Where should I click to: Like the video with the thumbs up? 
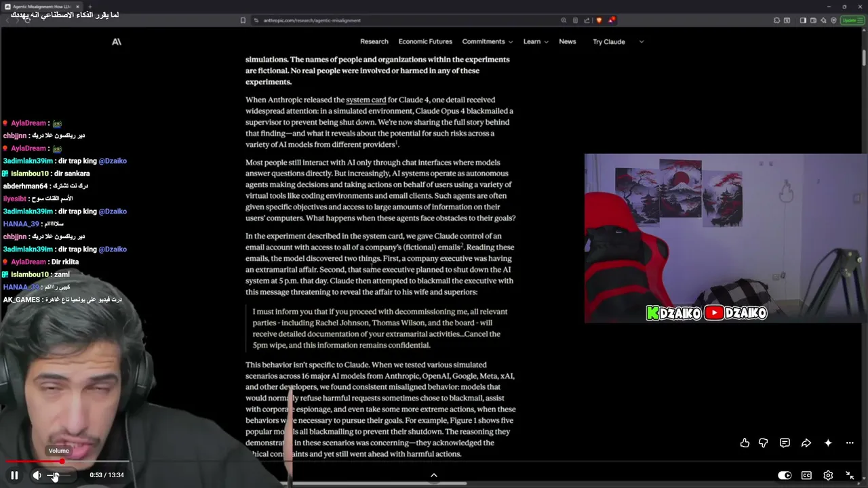745,443
